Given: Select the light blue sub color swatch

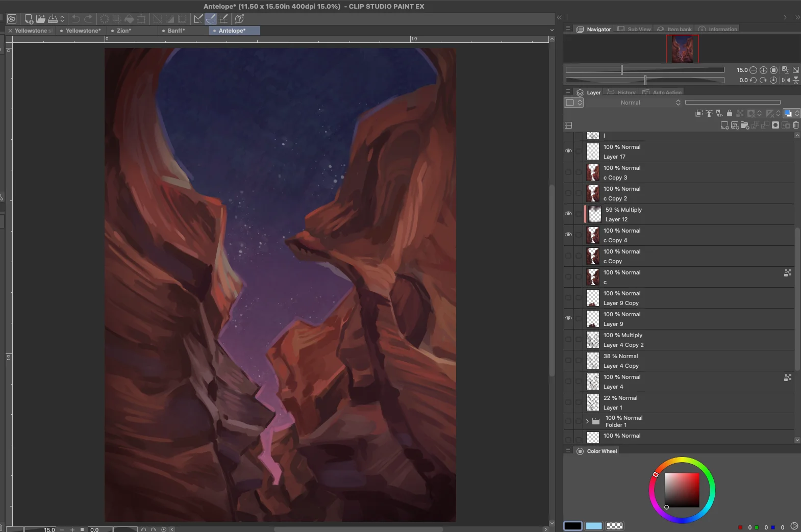Looking at the screenshot, I should 594,526.
